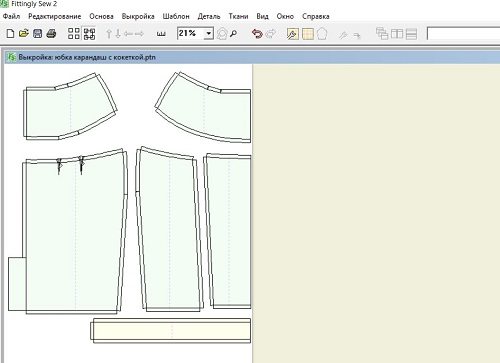Open the Вид menu
500x363 pixels.
pyautogui.click(x=262, y=16)
